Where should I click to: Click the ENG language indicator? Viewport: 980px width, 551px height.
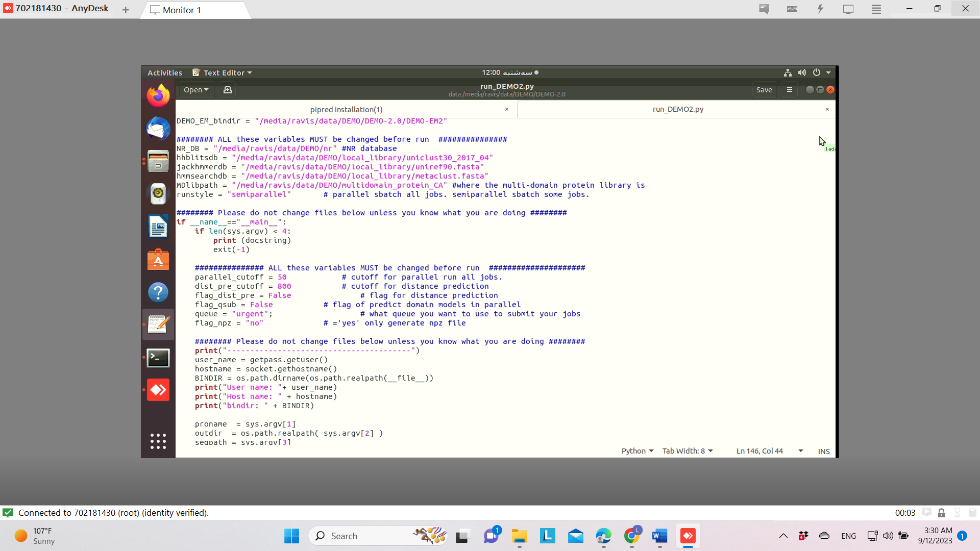849,536
